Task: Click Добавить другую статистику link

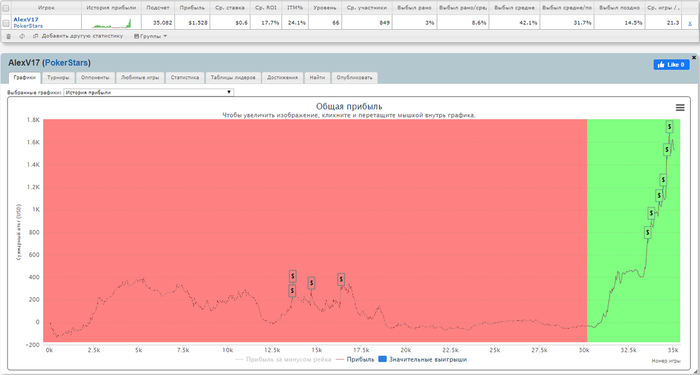Action: point(82,36)
